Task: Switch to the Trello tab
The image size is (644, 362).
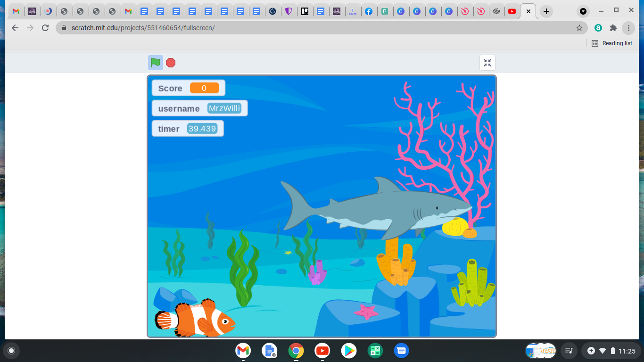Action: 305,11
